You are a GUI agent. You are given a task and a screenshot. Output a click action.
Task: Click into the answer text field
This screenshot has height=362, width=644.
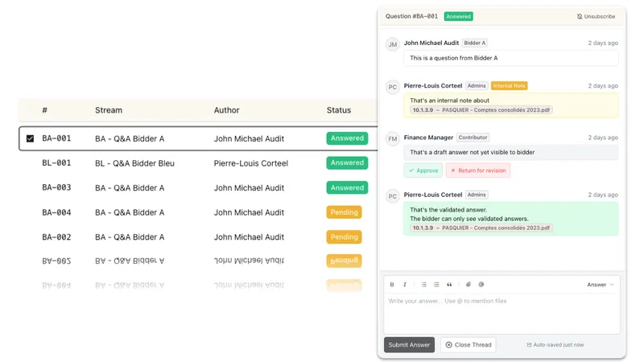pyautogui.click(x=502, y=313)
